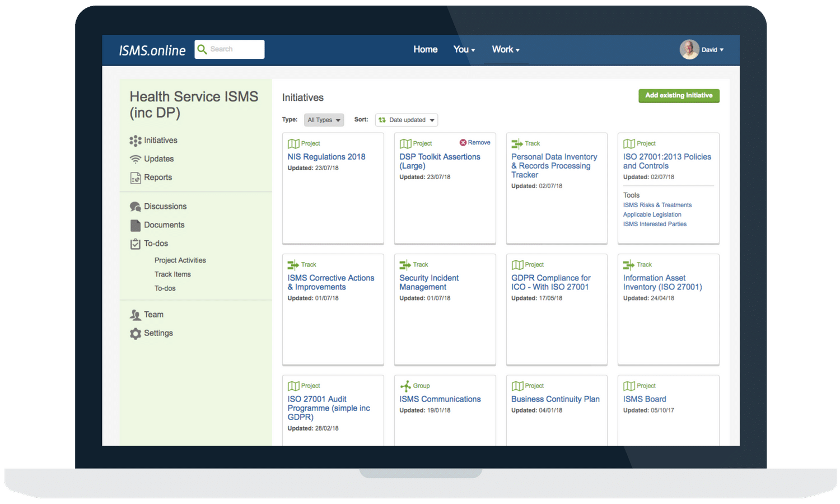Click the To-dos clipboard icon

135,244
